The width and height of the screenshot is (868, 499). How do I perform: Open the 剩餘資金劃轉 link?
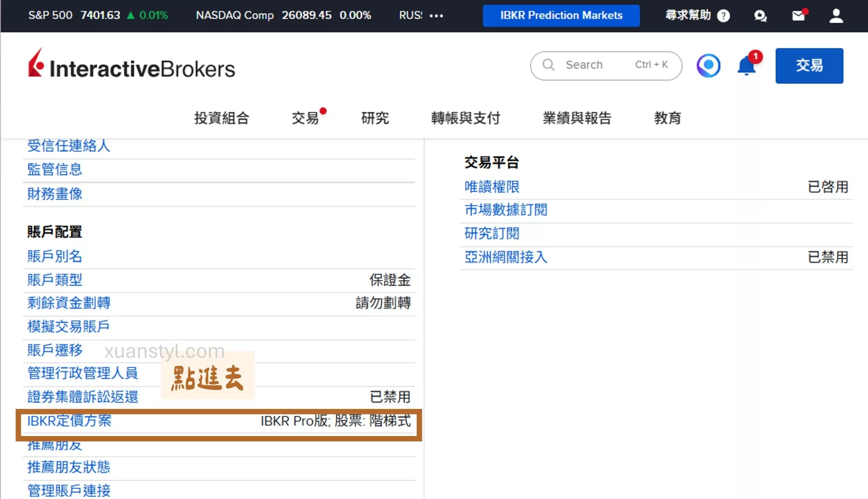coord(69,303)
